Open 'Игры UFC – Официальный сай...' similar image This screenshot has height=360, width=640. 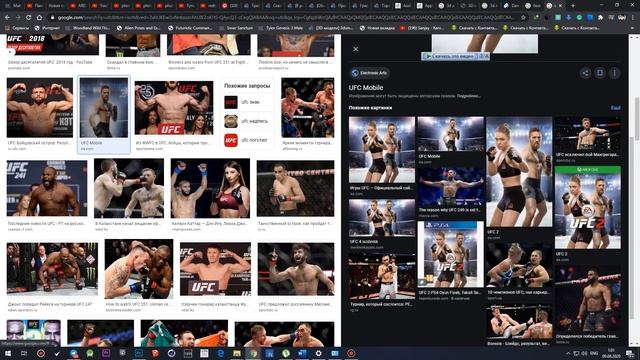click(x=382, y=149)
